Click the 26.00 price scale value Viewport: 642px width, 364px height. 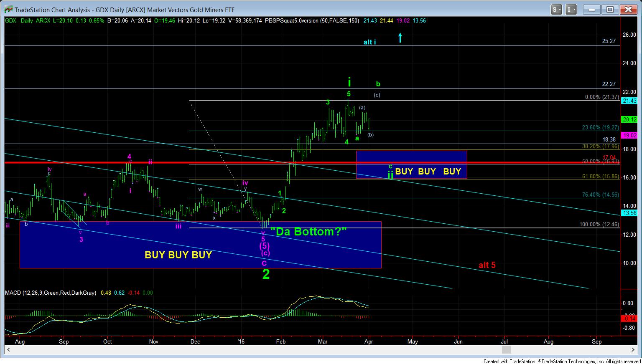(x=629, y=35)
